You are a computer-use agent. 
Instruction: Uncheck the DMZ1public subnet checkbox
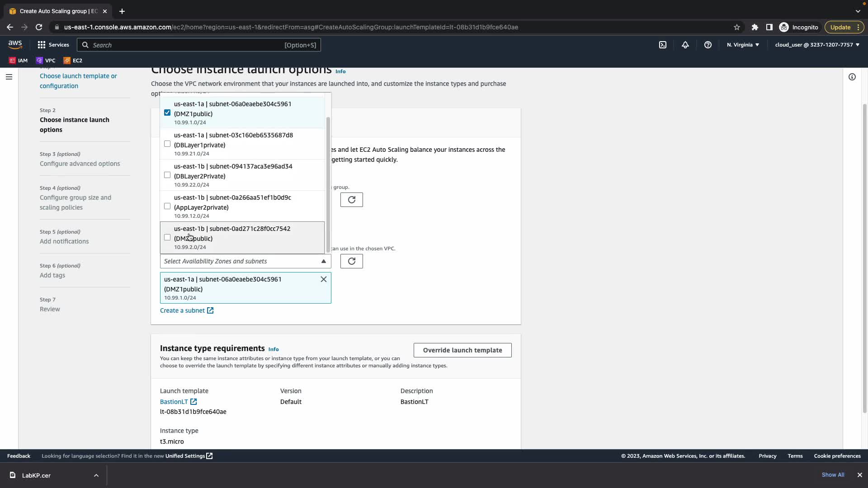[167, 113]
